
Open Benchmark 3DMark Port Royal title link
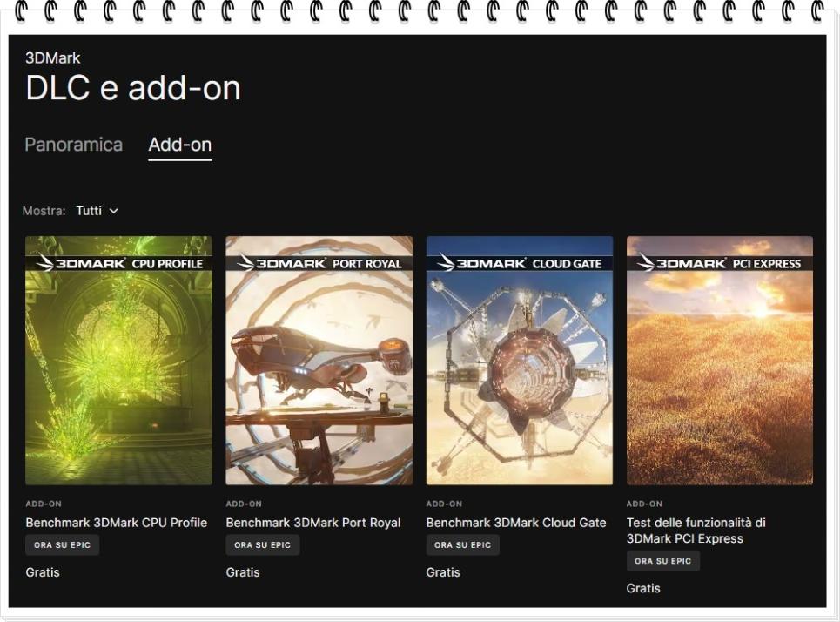[x=313, y=523]
